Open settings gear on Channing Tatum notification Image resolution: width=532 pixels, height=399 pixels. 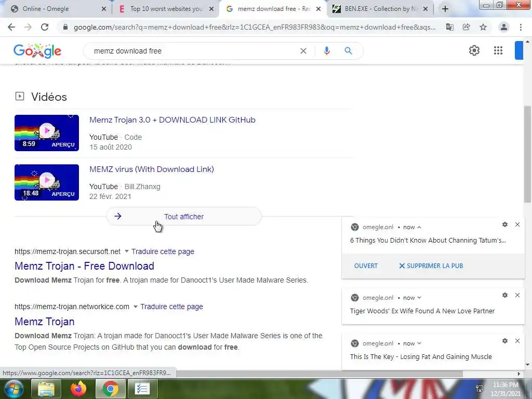coord(505,224)
